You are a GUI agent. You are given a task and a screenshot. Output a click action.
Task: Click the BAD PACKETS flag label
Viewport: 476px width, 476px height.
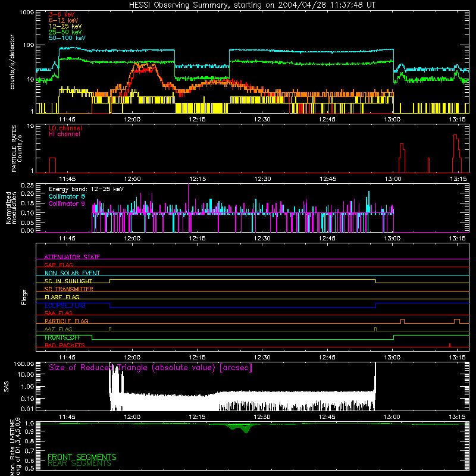point(65,345)
